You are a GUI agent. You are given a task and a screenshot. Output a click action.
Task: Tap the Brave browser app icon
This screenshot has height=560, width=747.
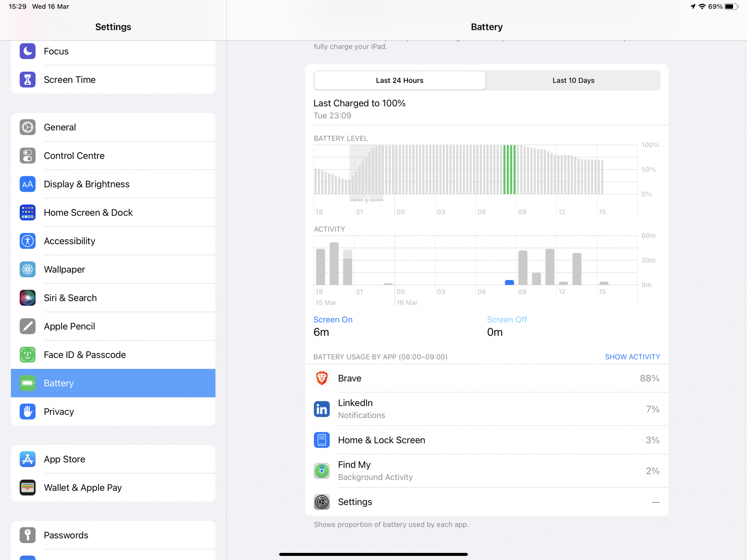(322, 378)
